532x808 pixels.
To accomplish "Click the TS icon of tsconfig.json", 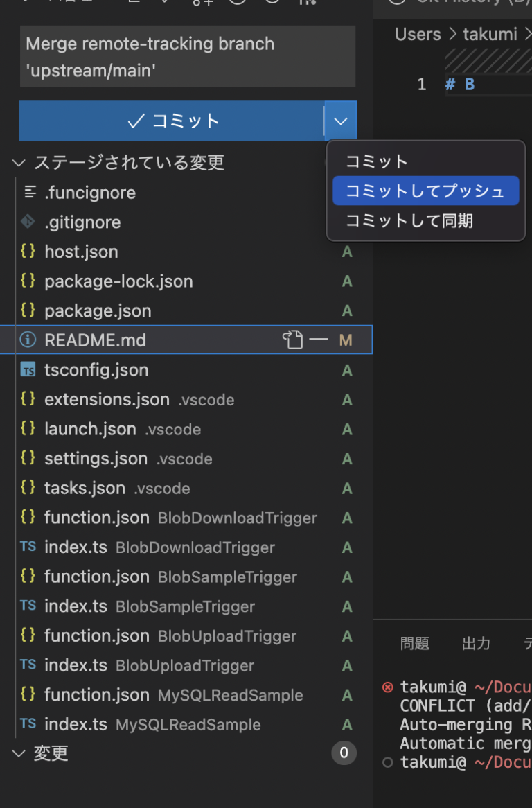I will 28,370.
